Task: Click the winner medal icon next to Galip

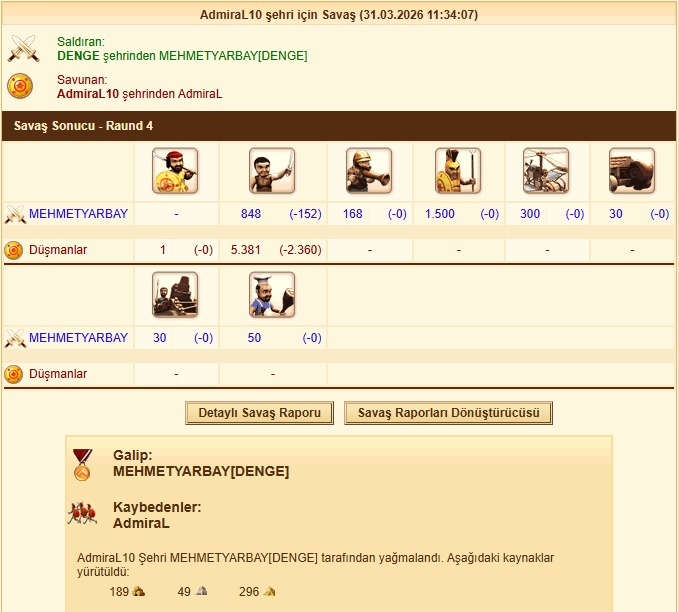Action: point(82,465)
